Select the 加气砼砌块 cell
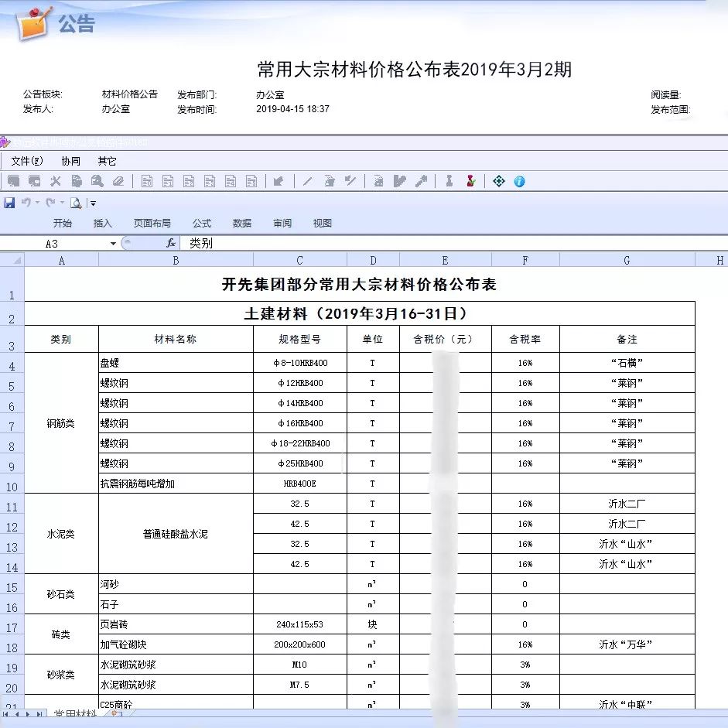728x728 pixels. pos(176,644)
